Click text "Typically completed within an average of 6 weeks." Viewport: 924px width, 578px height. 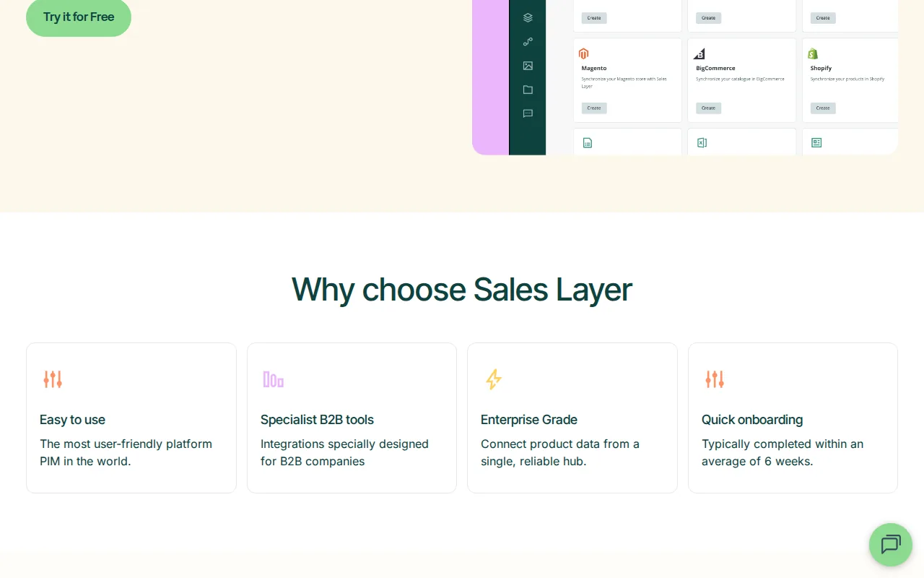tap(783, 452)
